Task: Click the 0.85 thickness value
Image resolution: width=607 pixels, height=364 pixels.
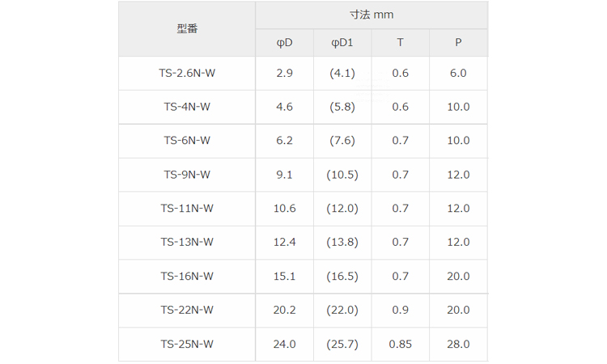Action: point(400,344)
